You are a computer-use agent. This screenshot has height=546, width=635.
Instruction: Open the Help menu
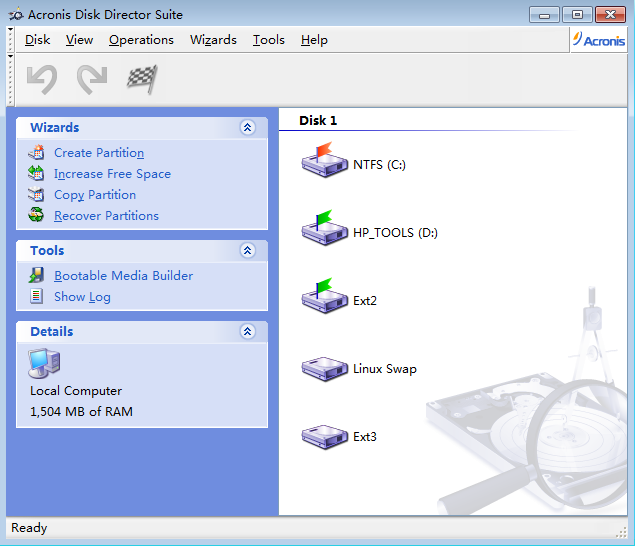314,40
